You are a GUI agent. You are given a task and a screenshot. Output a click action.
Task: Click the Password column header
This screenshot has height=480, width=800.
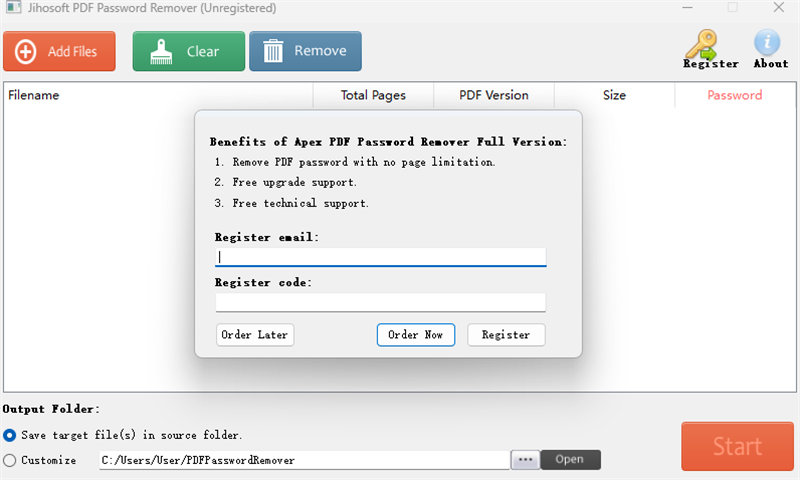coord(735,95)
